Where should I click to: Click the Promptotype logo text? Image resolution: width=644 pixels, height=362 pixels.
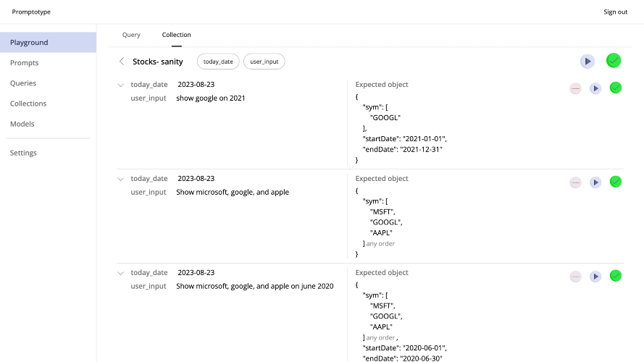point(31,12)
